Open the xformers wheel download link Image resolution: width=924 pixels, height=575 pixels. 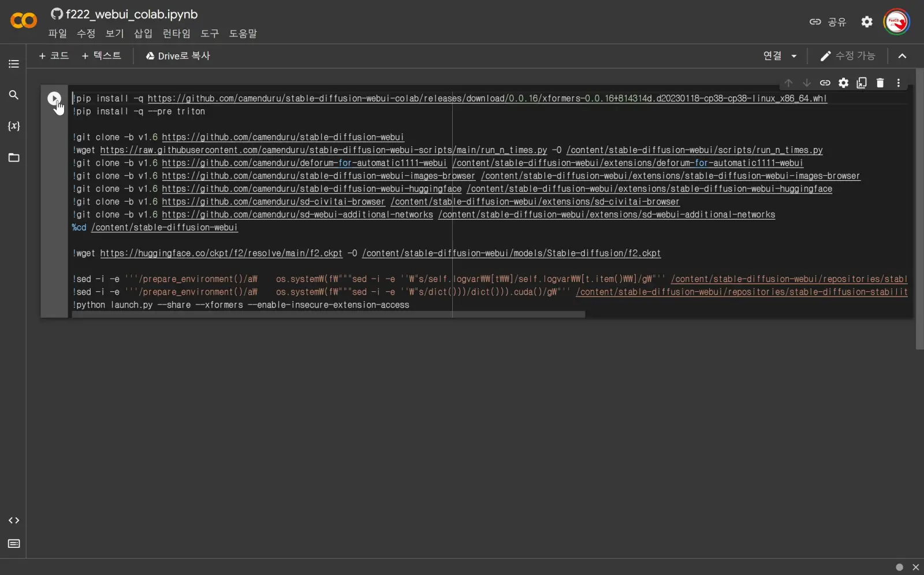point(487,98)
